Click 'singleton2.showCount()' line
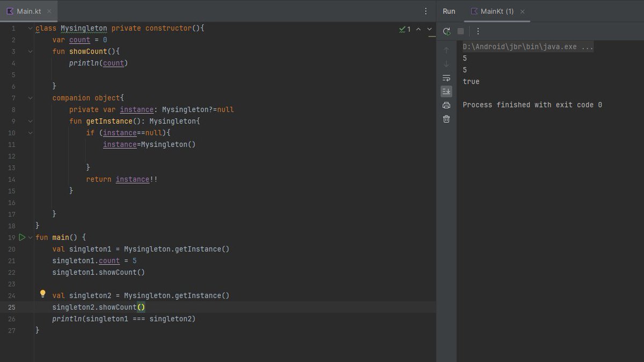 pyautogui.click(x=99, y=307)
